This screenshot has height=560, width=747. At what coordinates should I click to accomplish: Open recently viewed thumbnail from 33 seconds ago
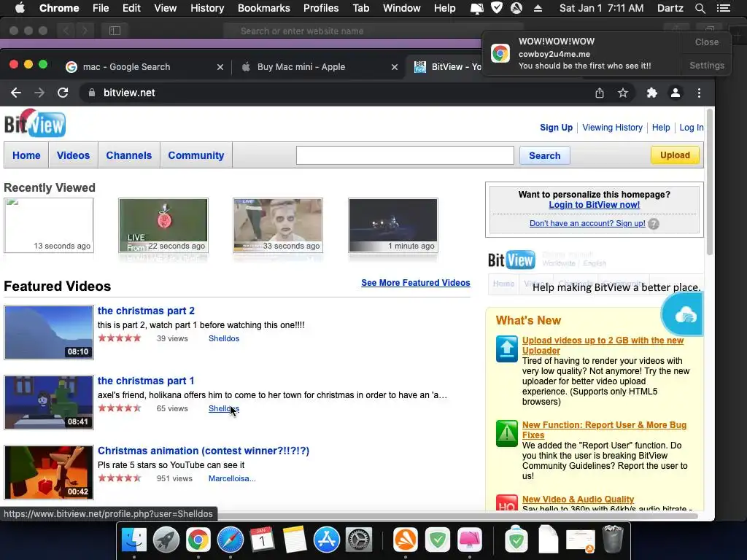tap(278, 225)
